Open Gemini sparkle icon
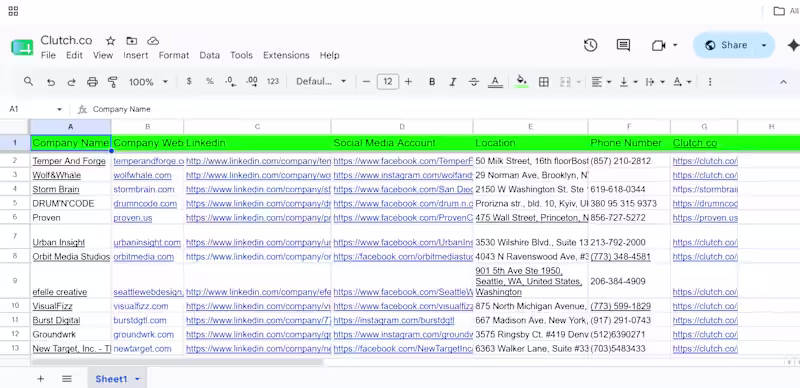 coord(793,45)
